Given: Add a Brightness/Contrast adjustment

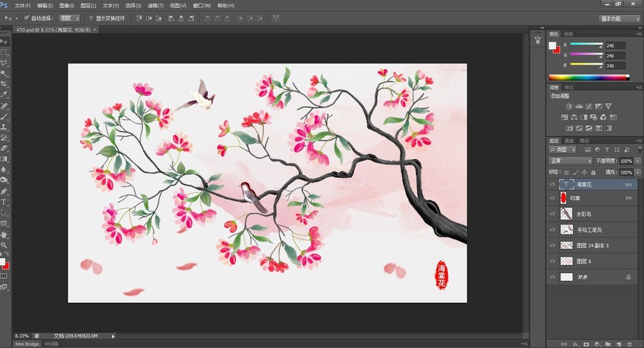Looking at the screenshot, I should (569, 106).
